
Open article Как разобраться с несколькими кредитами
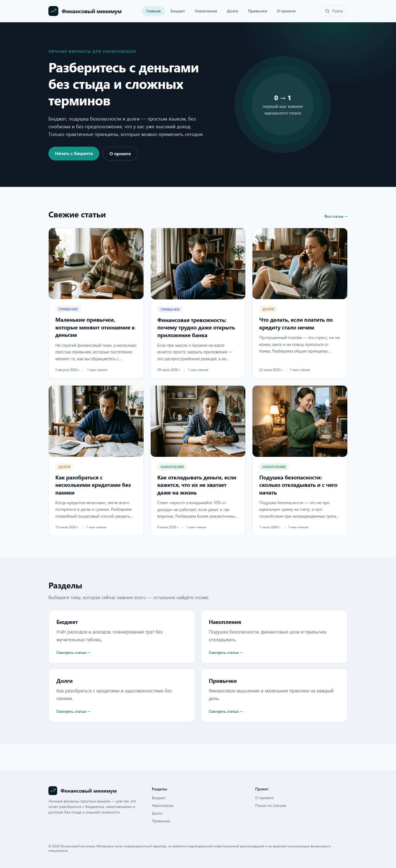(x=93, y=485)
